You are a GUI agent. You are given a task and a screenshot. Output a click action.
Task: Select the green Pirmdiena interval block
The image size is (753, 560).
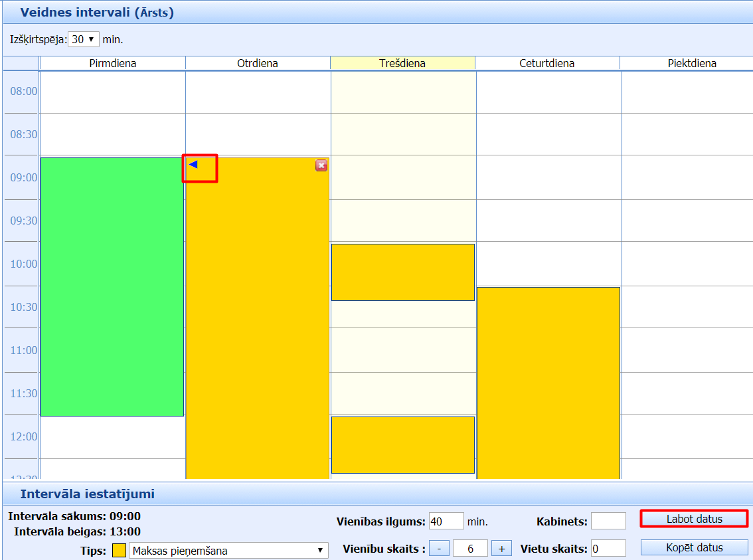pyautogui.click(x=112, y=286)
